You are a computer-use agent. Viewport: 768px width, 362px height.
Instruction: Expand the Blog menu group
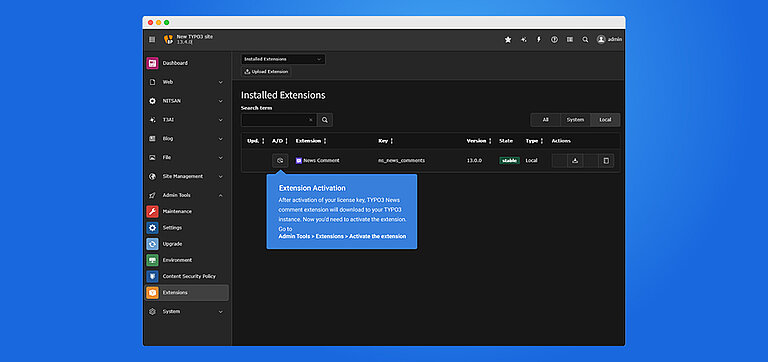coord(187,139)
